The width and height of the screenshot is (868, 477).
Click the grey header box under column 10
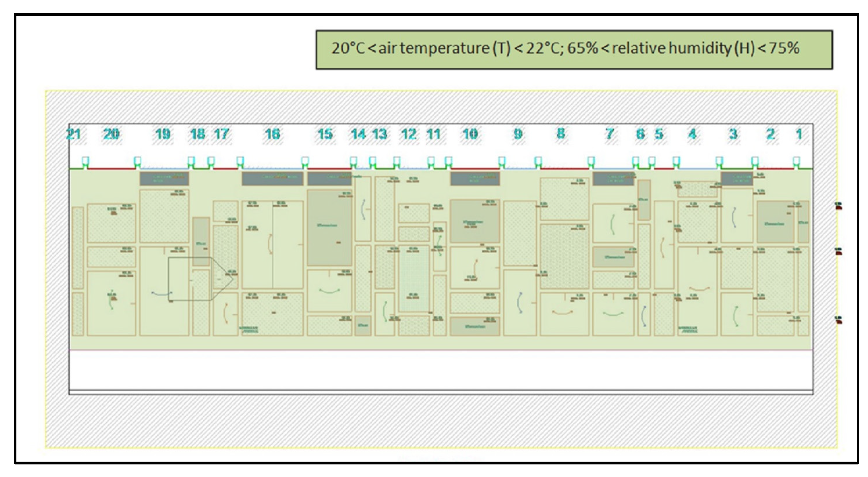(475, 179)
